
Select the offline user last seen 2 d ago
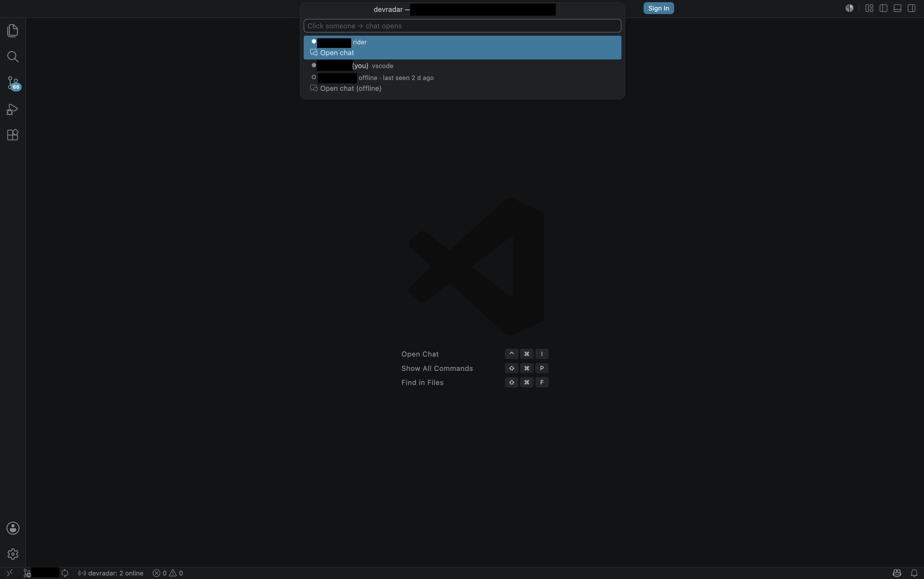click(462, 83)
